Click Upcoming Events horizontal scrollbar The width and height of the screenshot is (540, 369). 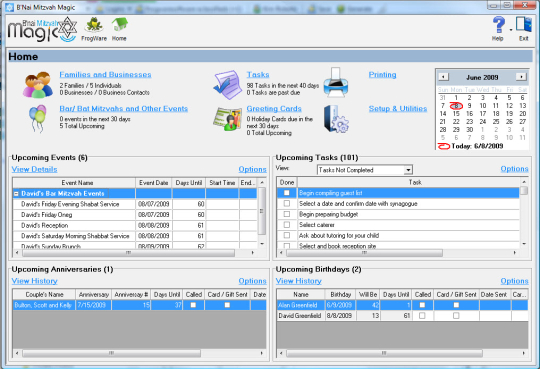(x=128, y=253)
